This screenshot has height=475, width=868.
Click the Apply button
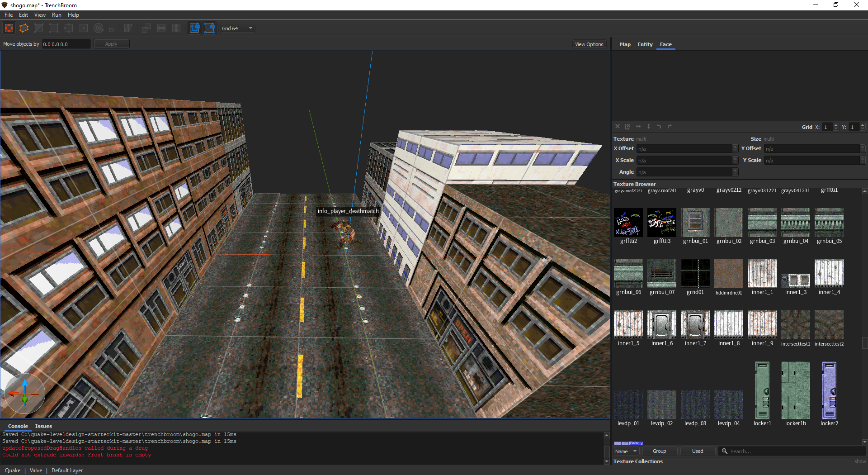111,44
